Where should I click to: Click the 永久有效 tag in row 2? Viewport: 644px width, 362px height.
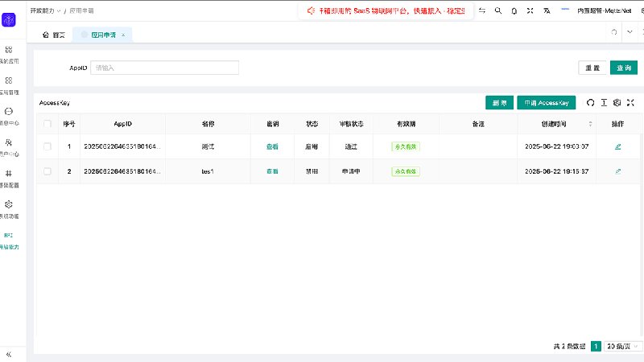pos(406,171)
